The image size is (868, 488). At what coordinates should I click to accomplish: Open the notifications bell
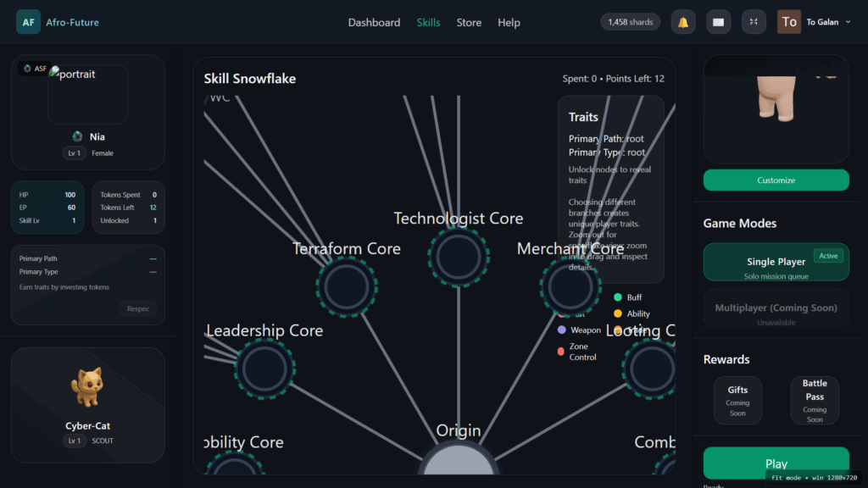pyautogui.click(x=683, y=22)
